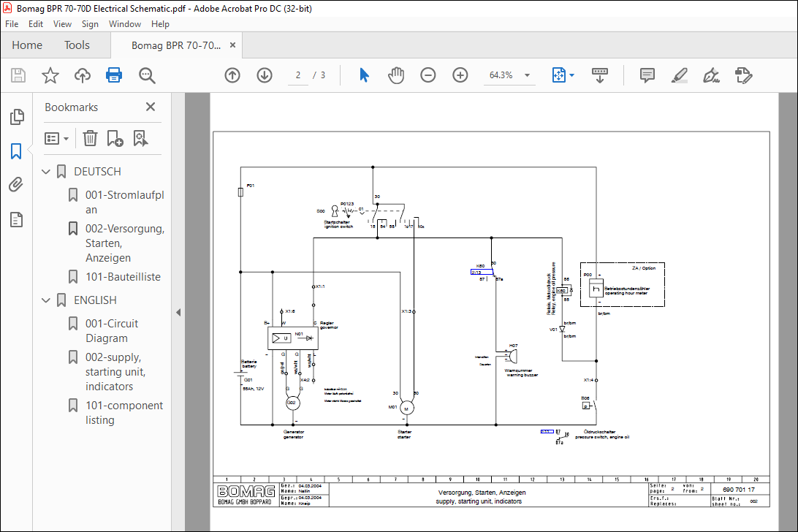The image size is (798, 532).
Task: Open zoom level dropdown arrow
Action: pos(528,75)
